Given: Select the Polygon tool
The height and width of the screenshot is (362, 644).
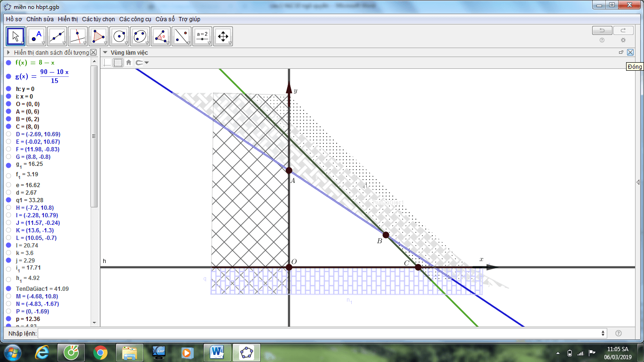Looking at the screenshot, I should 99,36.
